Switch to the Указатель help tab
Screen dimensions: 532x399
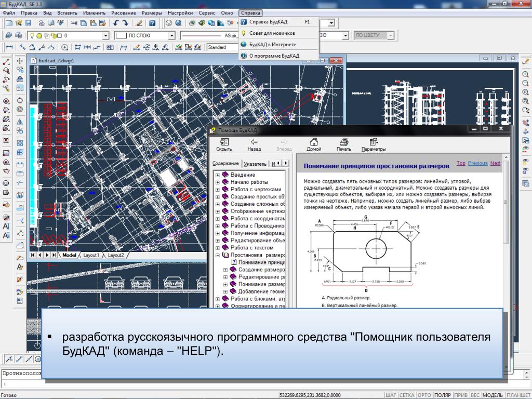pos(255,164)
